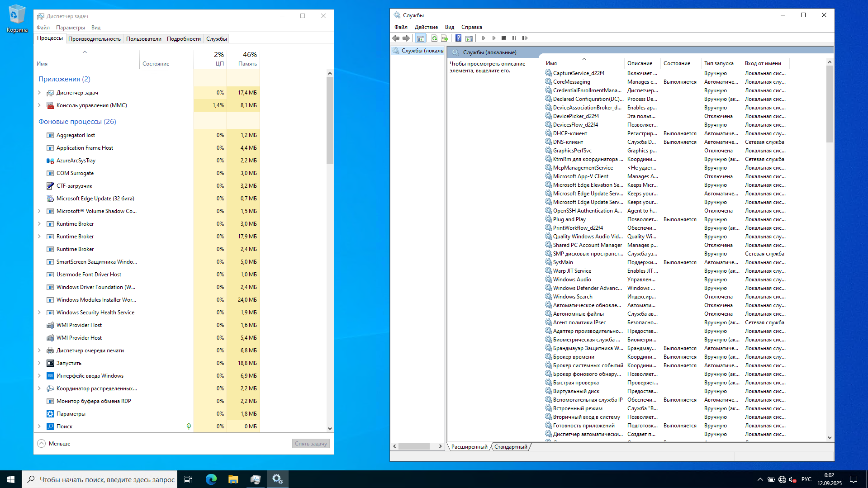This screenshot has width=868, height=488.
Task: Switch to Производительность tab
Action: [x=95, y=39]
